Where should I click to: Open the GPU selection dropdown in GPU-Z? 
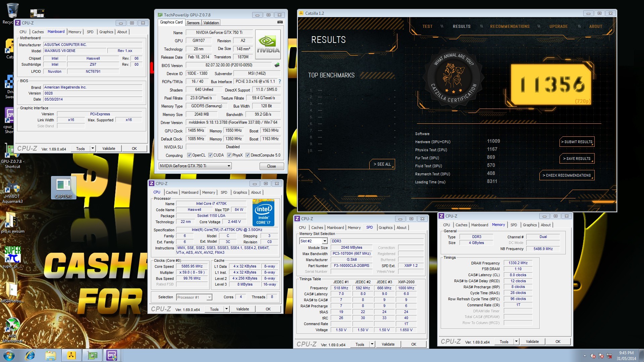(195, 166)
